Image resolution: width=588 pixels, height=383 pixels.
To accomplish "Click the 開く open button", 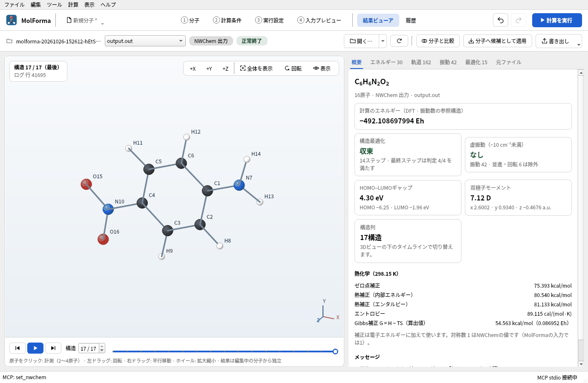I will (x=361, y=41).
